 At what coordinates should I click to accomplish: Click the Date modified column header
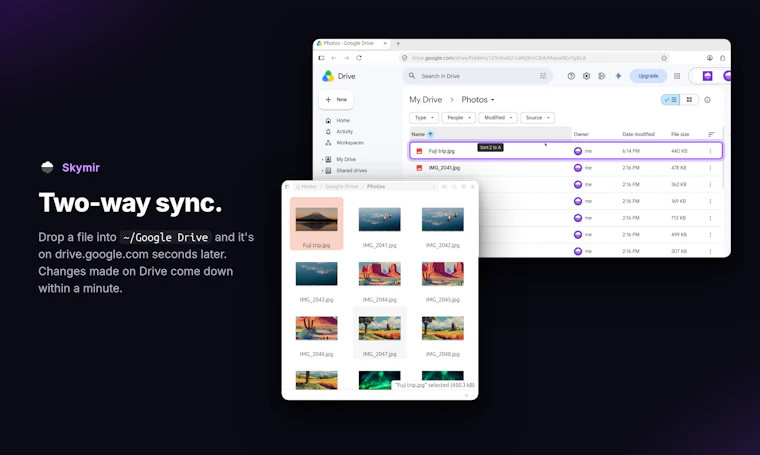638,134
